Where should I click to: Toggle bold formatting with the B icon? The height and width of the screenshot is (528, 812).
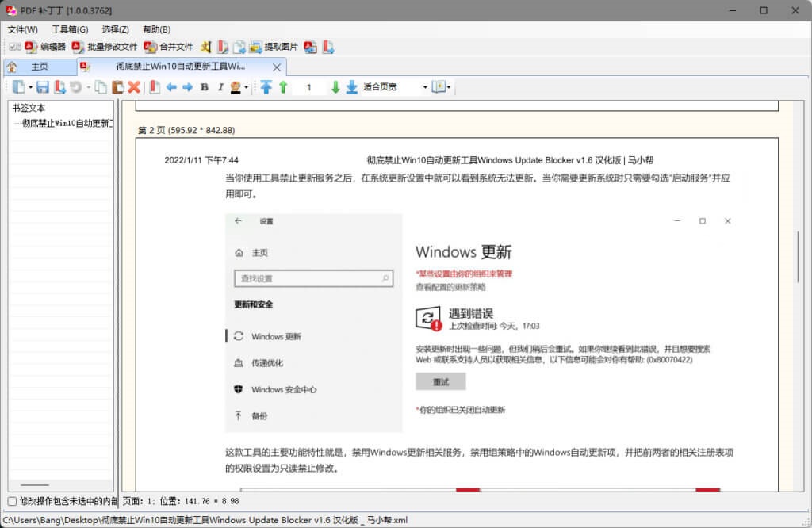[x=205, y=87]
